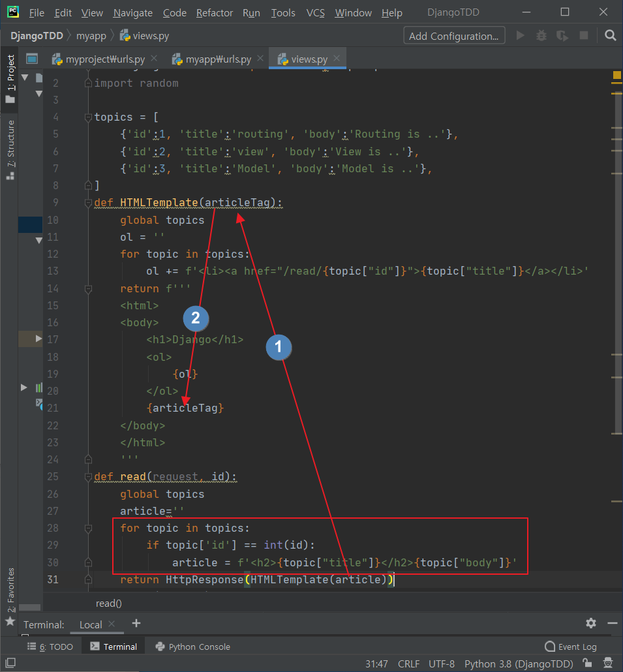Collapse the second project tree arrow

click(x=39, y=93)
